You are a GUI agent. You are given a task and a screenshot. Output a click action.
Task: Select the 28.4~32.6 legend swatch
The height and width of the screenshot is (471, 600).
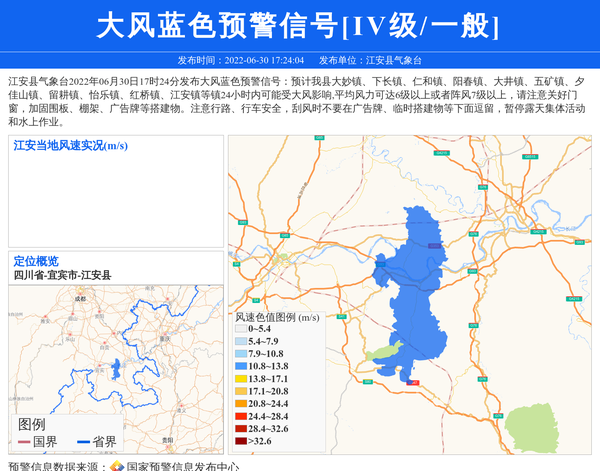pos(241,428)
